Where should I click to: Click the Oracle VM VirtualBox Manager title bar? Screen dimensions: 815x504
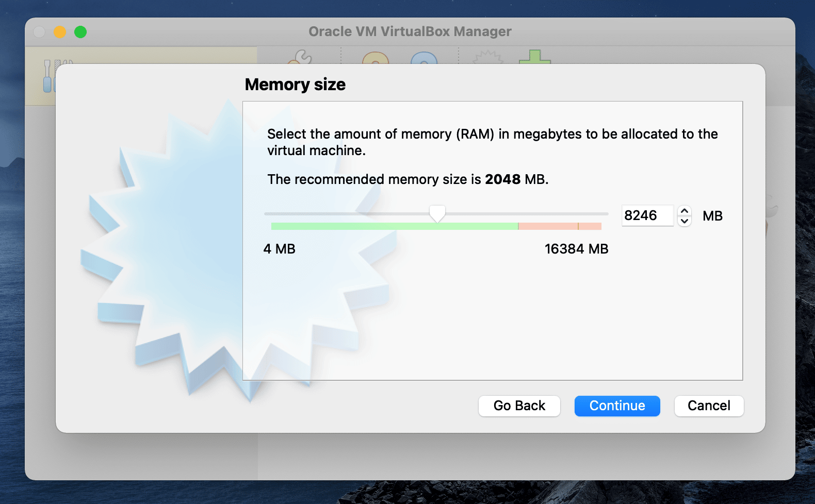click(410, 31)
